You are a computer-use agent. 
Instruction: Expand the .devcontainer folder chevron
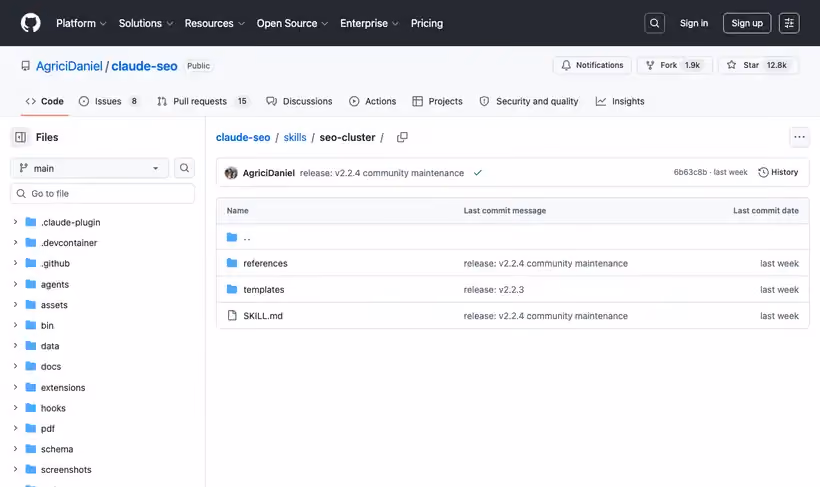pos(15,242)
